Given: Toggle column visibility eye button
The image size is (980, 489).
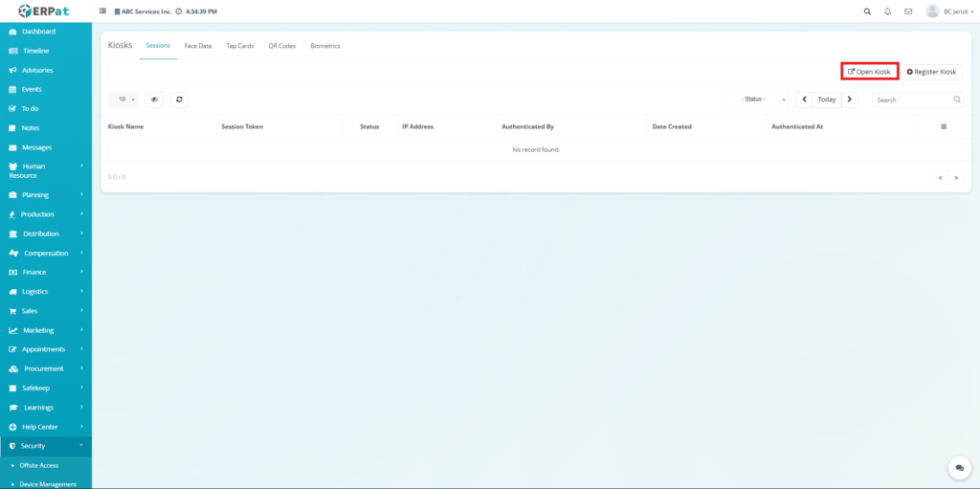Looking at the screenshot, I should coord(154,100).
